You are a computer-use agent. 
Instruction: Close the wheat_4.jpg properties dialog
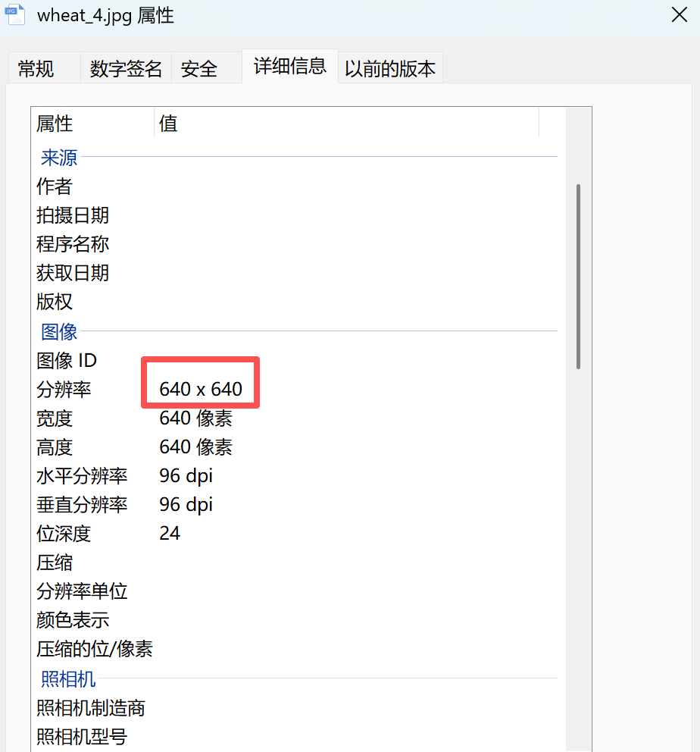(680, 15)
